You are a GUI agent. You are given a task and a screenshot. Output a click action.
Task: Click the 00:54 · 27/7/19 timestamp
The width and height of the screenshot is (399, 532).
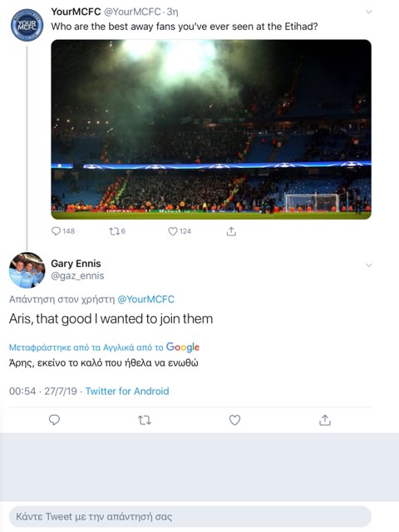pos(42,392)
